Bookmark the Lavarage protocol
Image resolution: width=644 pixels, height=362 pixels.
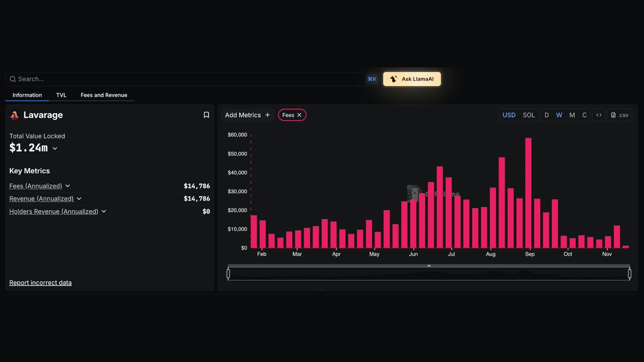click(206, 115)
